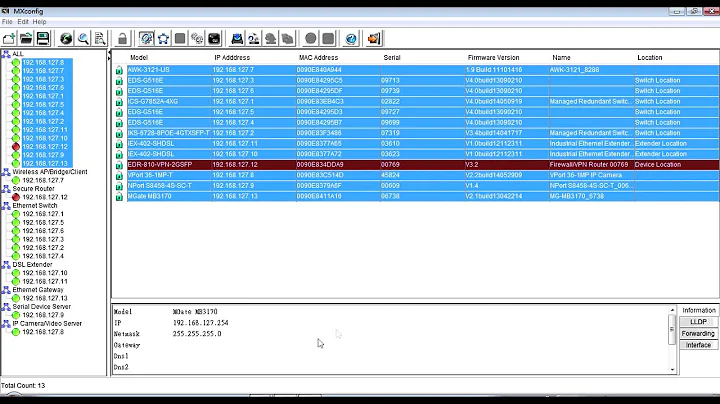Viewport: 720px width, 404px height.
Task: Switch to the Forwarding tab
Action: point(698,333)
